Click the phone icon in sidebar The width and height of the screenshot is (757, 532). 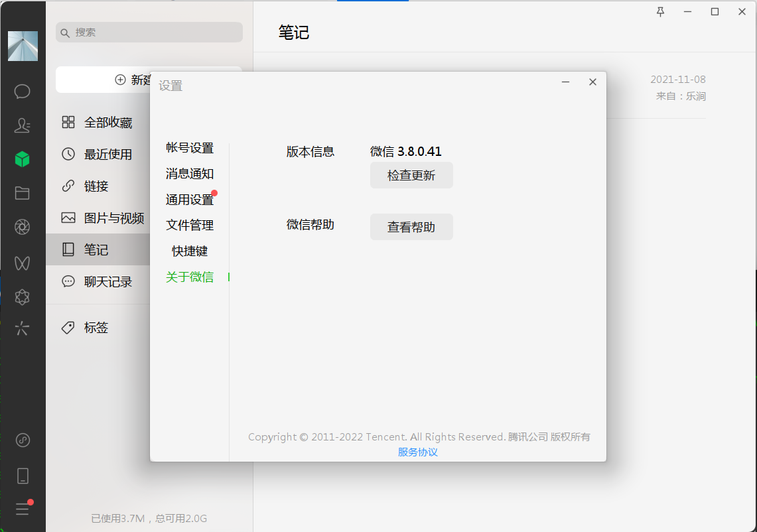pyautogui.click(x=23, y=476)
